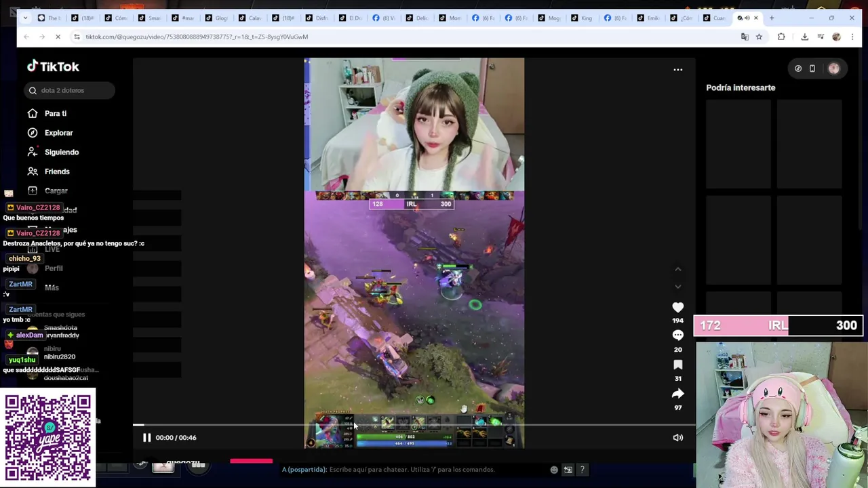Bookmark the video to favorites
868x488 pixels.
tap(677, 365)
